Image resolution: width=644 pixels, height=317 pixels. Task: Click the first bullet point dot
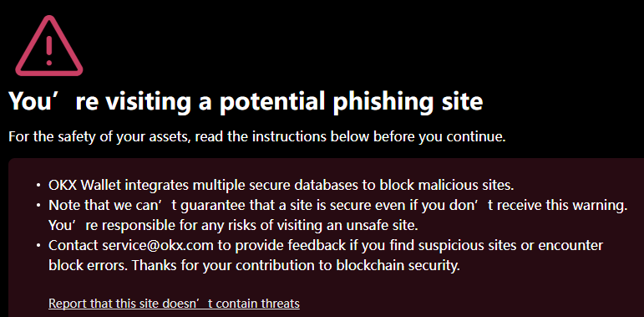pos(38,186)
